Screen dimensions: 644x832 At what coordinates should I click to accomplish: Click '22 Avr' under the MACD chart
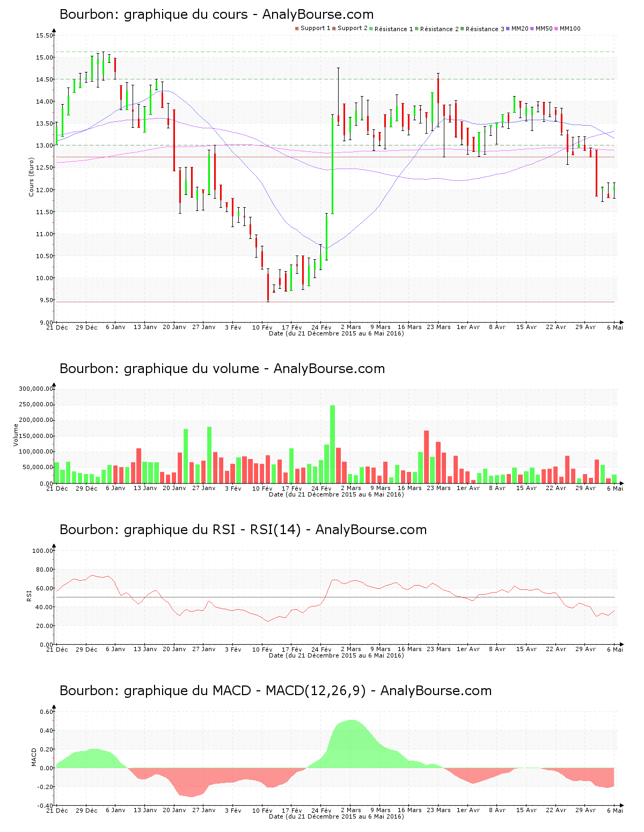click(556, 811)
